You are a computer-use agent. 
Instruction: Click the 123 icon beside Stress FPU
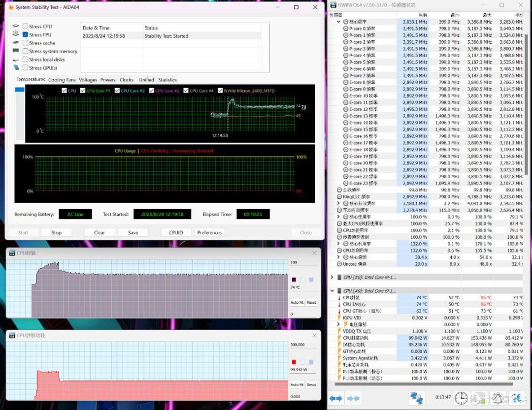click(x=16, y=34)
